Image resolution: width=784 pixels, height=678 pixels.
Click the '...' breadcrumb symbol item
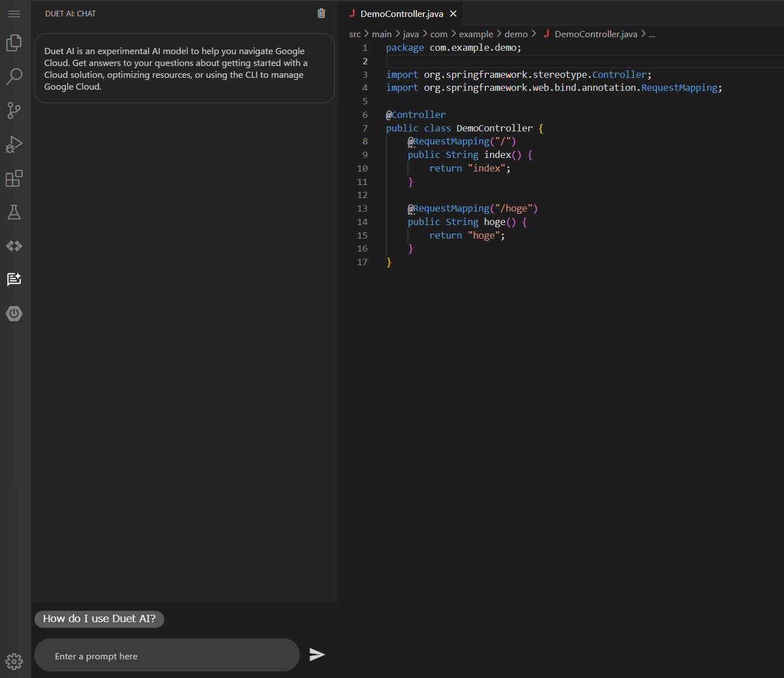pos(652,34)
